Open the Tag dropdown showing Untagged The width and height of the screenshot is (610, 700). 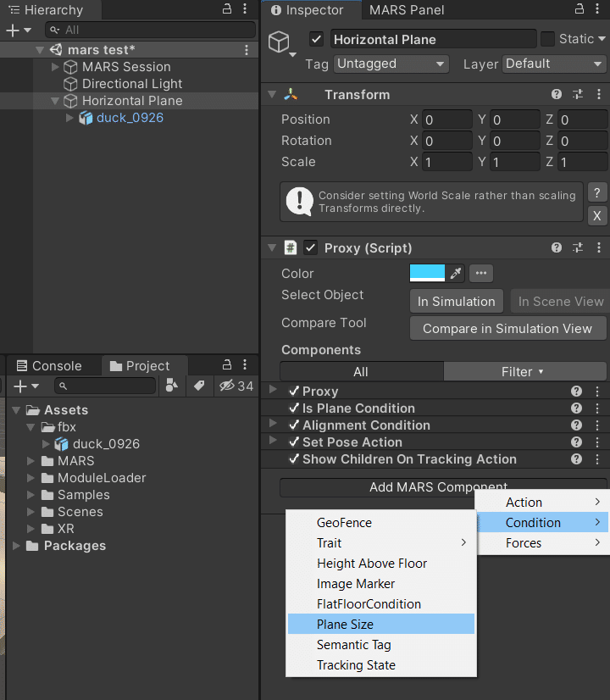tap(391, 64)
